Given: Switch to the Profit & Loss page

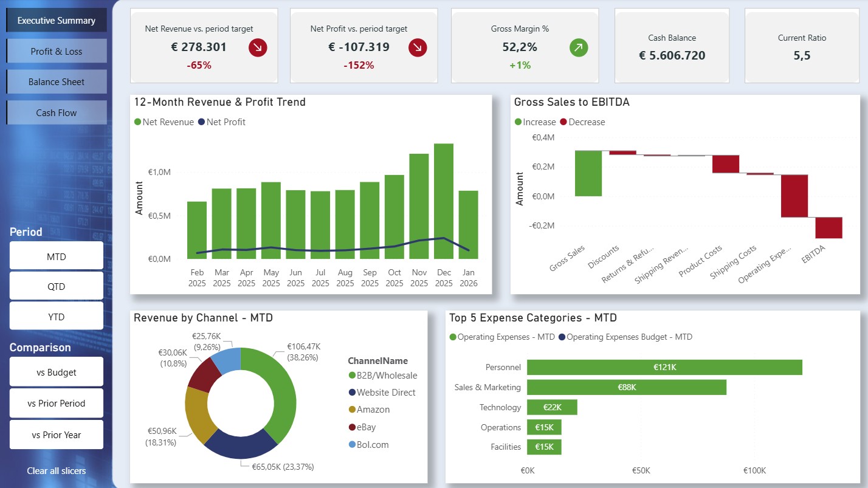Looking at the screenshot, I should coord(56,50).
